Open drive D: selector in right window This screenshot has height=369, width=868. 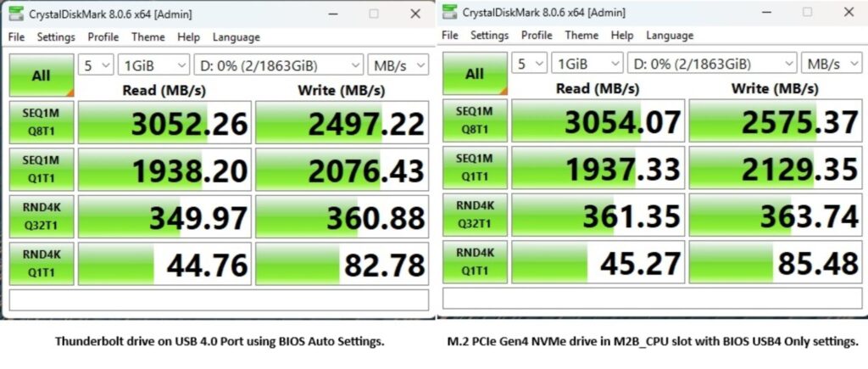point(712,64)
